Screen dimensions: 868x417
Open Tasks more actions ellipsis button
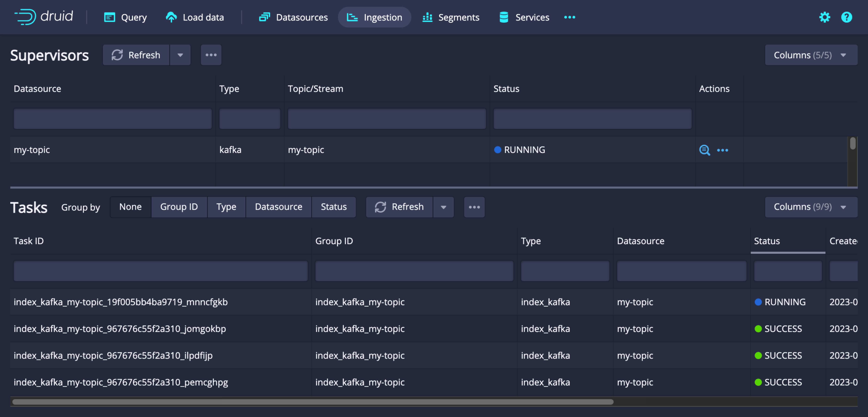pos(474,207)
